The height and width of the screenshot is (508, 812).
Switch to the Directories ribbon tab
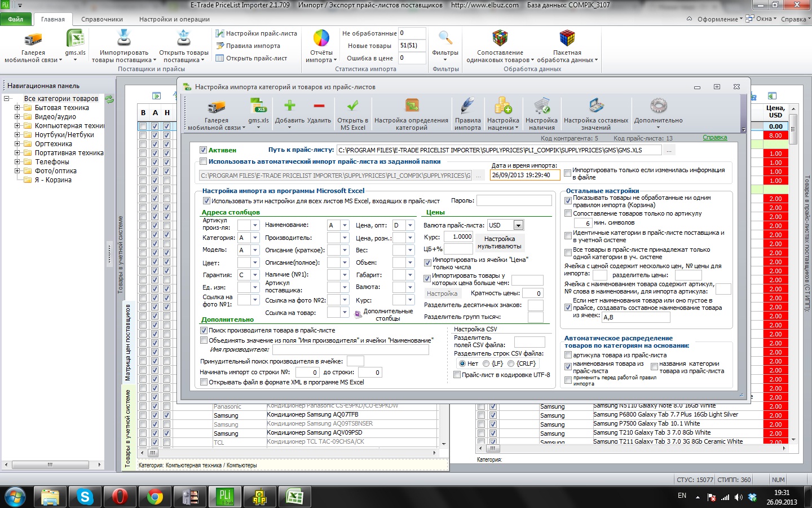(x=102, y=19)
